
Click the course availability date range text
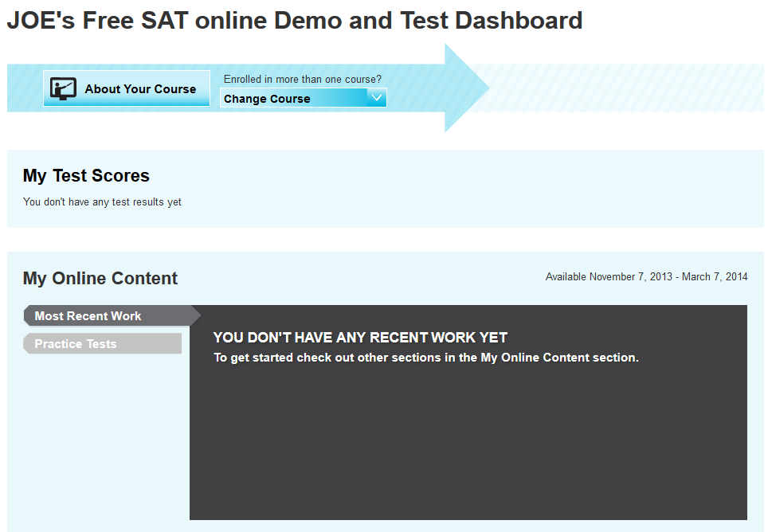click(x=646, y=277)
